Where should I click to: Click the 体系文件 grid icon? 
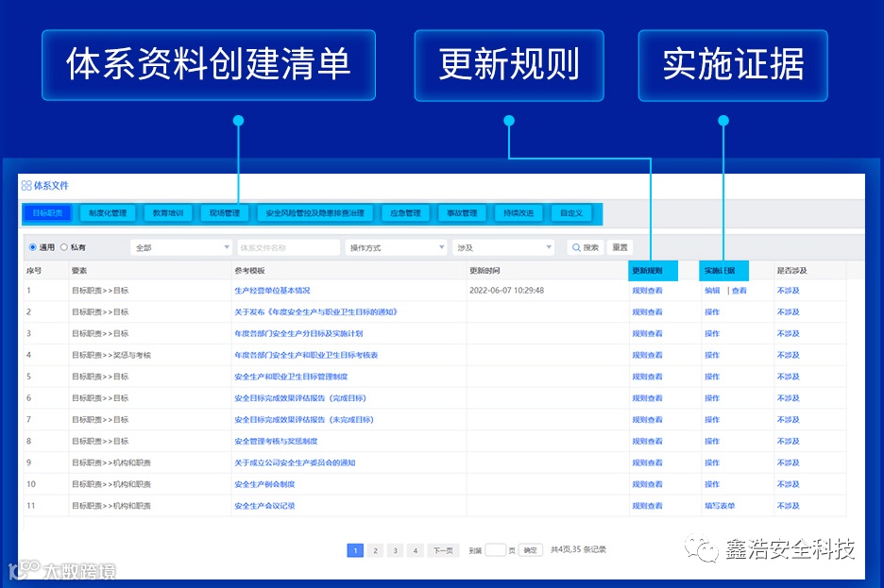coord(26,185)
